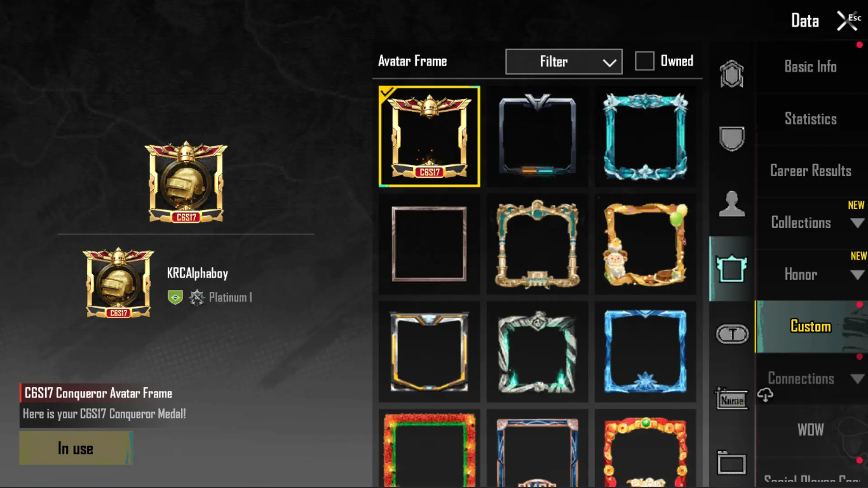Click the cloud upload icon
The width and height of the screenshot is (868, 488).
[765, 395]
